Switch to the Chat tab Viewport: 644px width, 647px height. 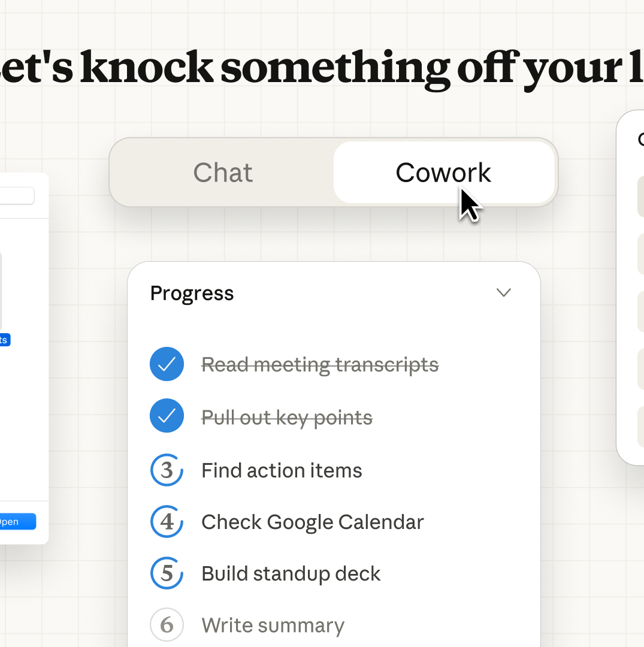point(223,173)
